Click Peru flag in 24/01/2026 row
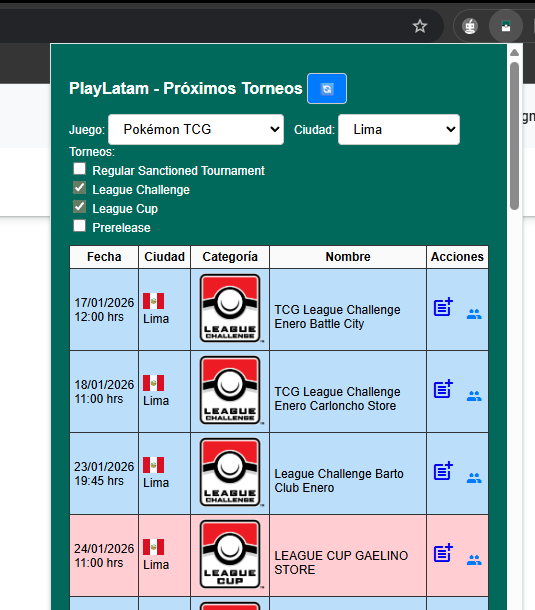The height and width of the screenshot is (610, 535). click(x=153, y=547)
